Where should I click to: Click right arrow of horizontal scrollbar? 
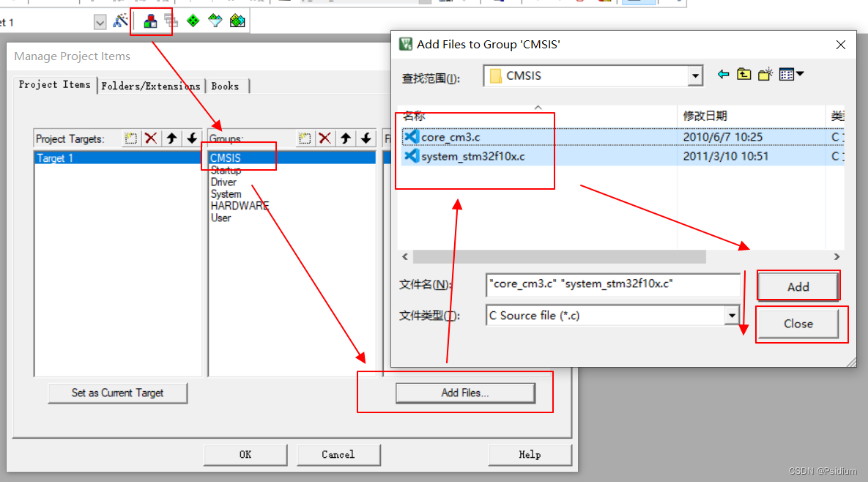(x=837, y=257)
